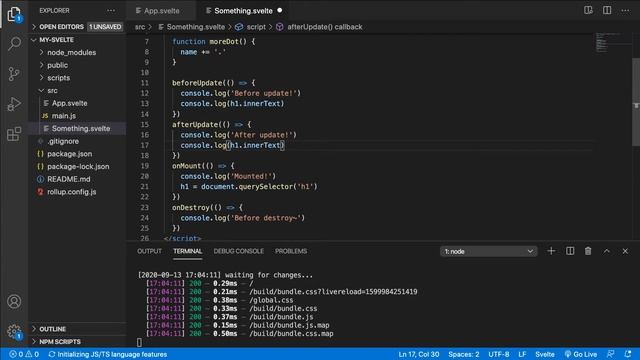Maximize the panel with the up chevron
Viewport: 640px width, 360px height.
tap(607, 251)
